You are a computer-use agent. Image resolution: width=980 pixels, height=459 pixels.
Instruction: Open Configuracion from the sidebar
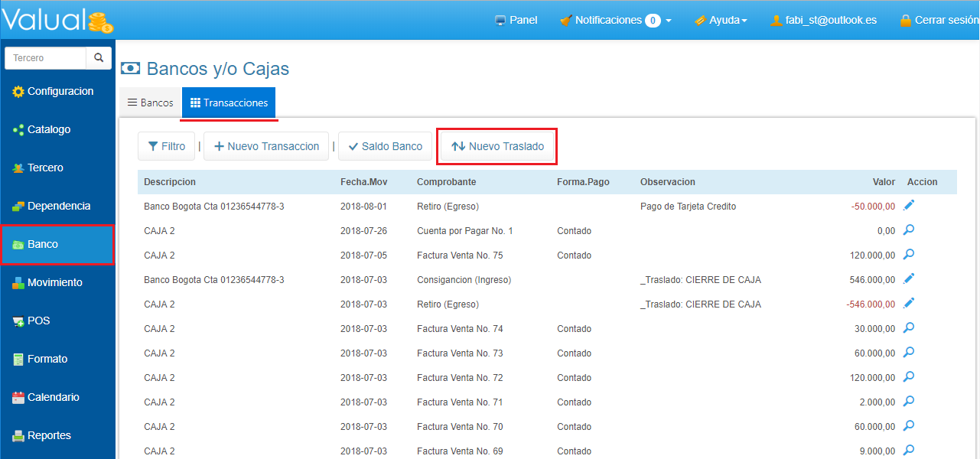[x=57, y=91]
